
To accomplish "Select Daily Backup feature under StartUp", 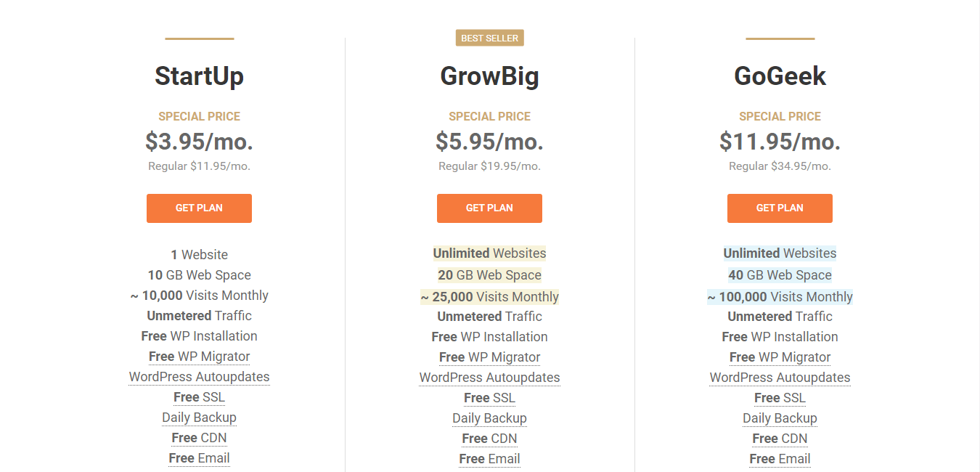I will point(199,418).
